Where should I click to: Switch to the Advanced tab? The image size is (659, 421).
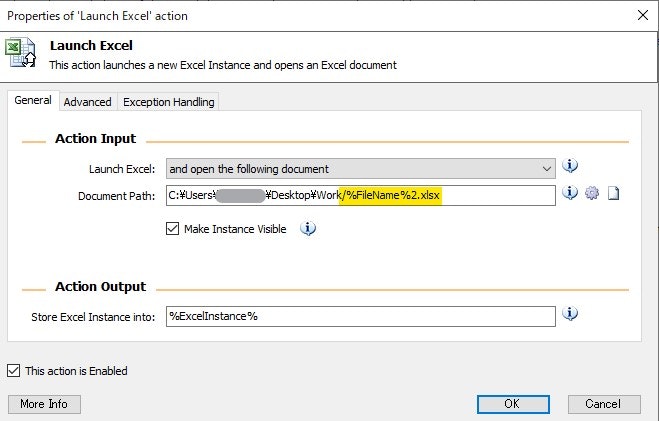(87, 102)
